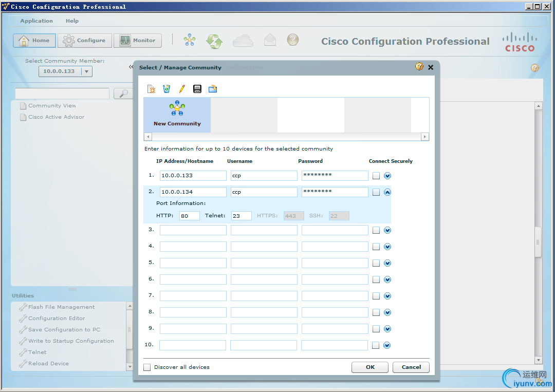Toggle Connect Securely for device 5

tap(376, 263)
